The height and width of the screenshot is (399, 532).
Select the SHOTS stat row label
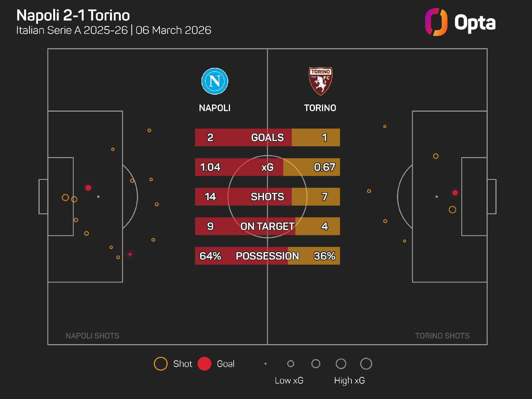pyautogui.click(x=267, y=197)
